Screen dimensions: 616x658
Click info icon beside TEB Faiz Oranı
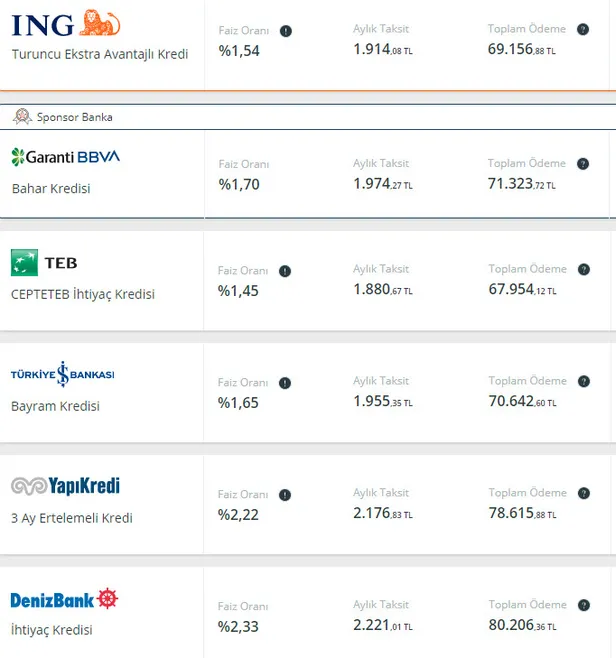(x=285, y=271)
